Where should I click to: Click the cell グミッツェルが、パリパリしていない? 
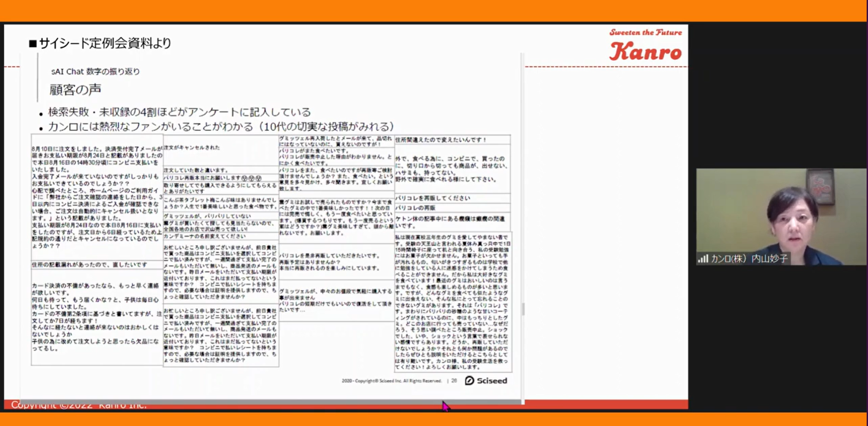pos(221,216)
